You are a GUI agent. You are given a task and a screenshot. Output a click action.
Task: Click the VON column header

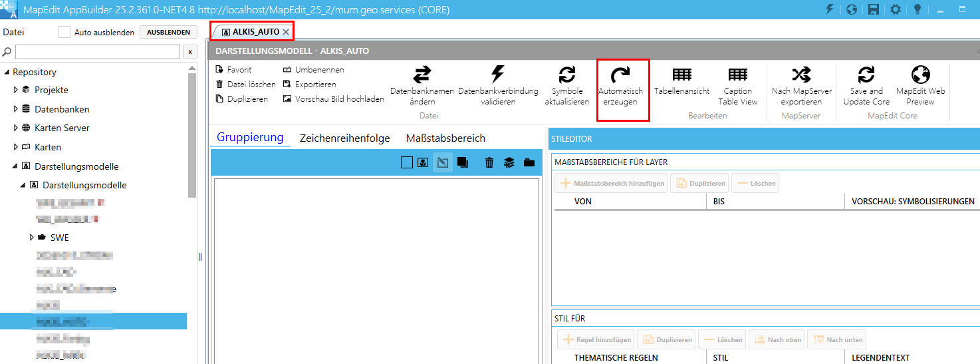pos(582,201)
